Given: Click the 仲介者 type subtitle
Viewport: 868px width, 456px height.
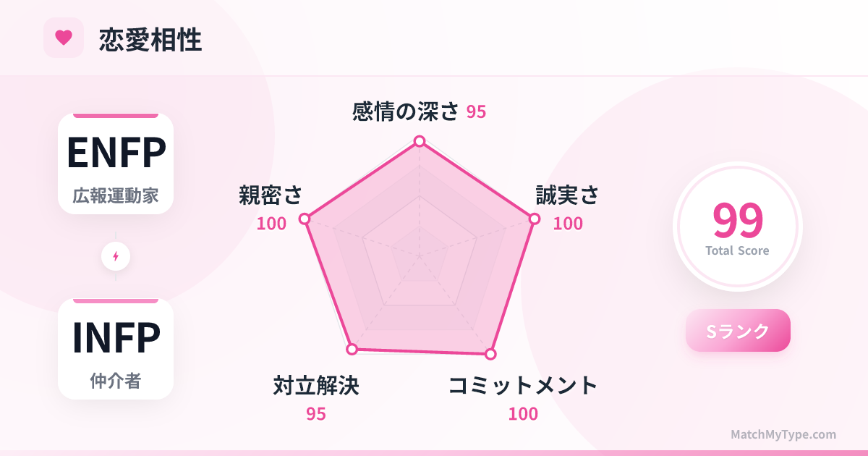Looking at the screenshot, I should (x=116, y=381).
